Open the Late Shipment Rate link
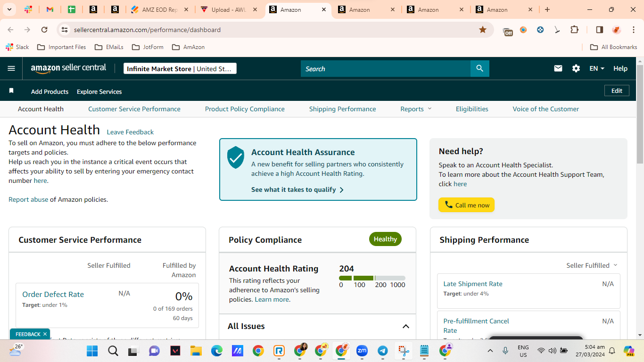The image size is (644, 362). coord(473,284)
